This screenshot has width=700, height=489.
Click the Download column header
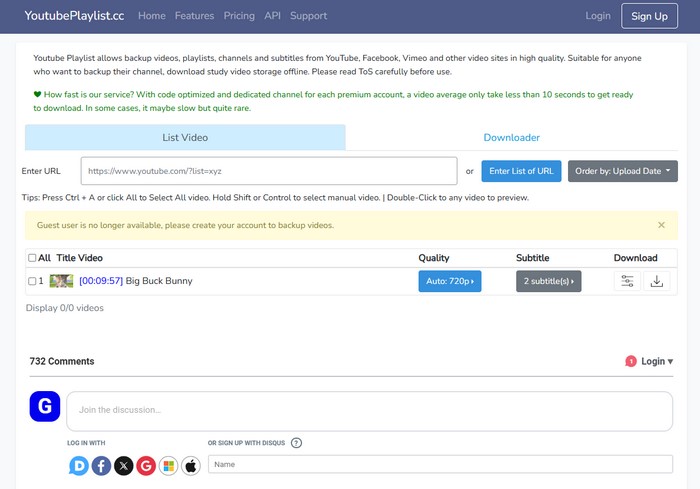[635, 258]
